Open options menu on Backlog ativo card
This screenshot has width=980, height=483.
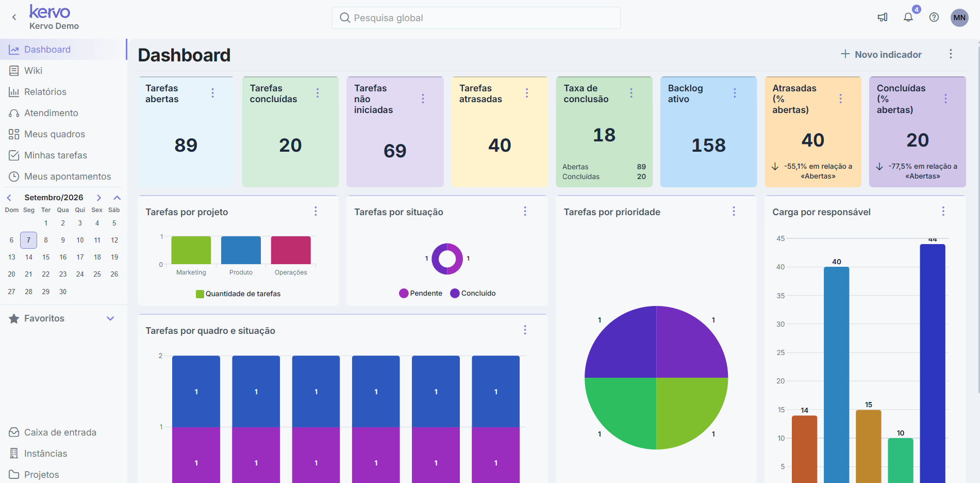point(735,93)
